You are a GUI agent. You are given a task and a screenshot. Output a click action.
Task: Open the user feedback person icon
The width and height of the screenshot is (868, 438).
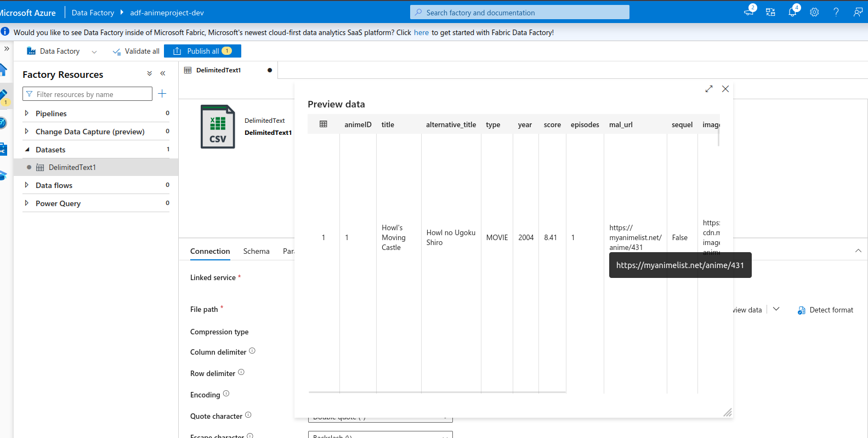(858, 12)
